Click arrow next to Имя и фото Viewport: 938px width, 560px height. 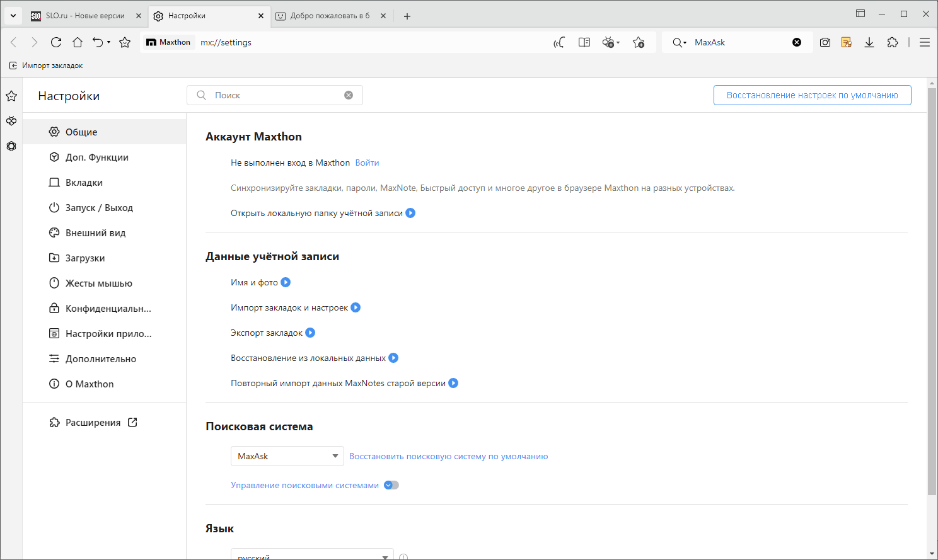click(x=286, y=282)
